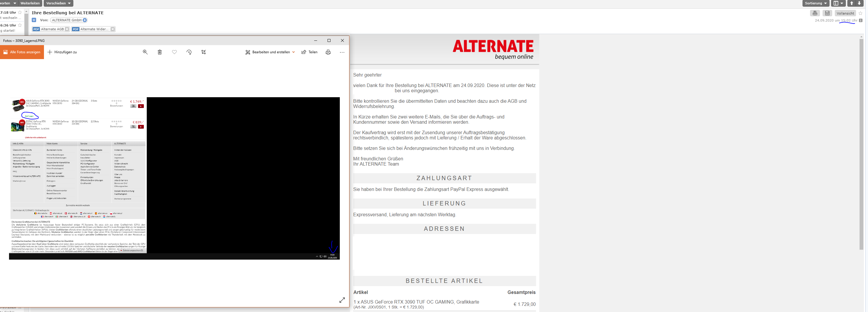Click the Weiterleiten button
The image size is (868, 312).
(x=30, y=3)
